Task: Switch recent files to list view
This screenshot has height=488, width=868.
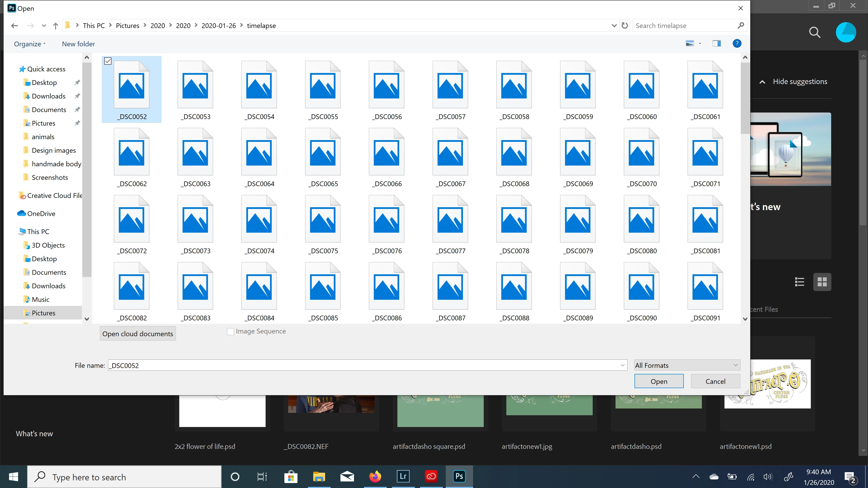Action: [799, 282]
